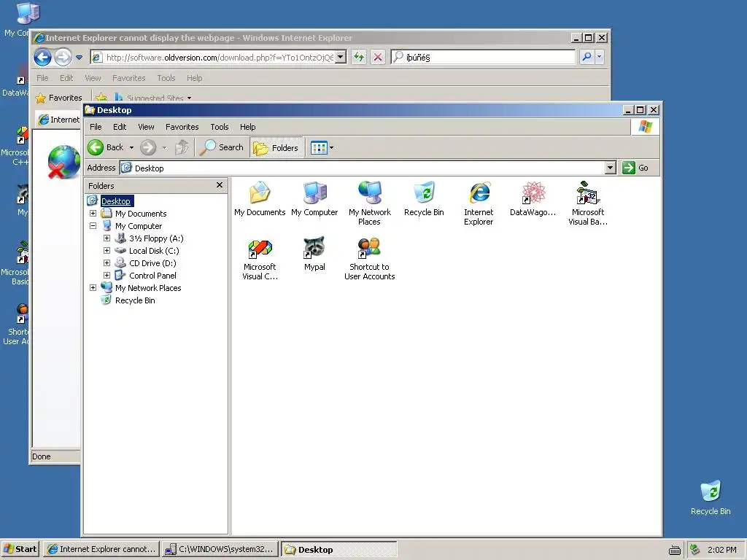Select Recycle Bin in folder tree
This screenshot has height=560, width=747.
pos(135,300)
